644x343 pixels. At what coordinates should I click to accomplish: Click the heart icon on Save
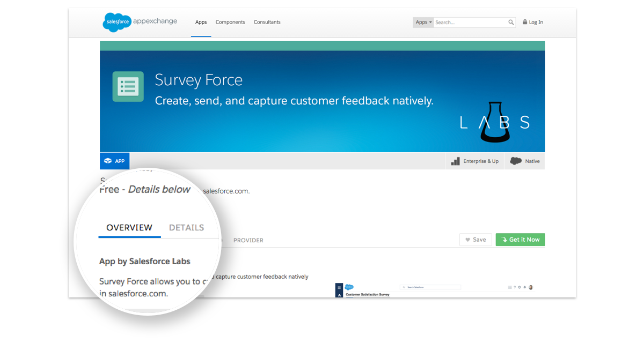[x=467, y=240]
